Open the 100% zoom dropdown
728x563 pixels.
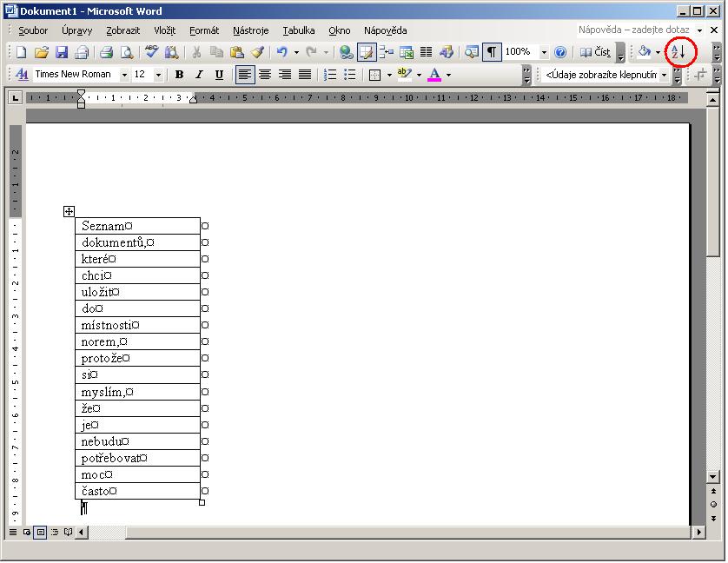(544, 52)
